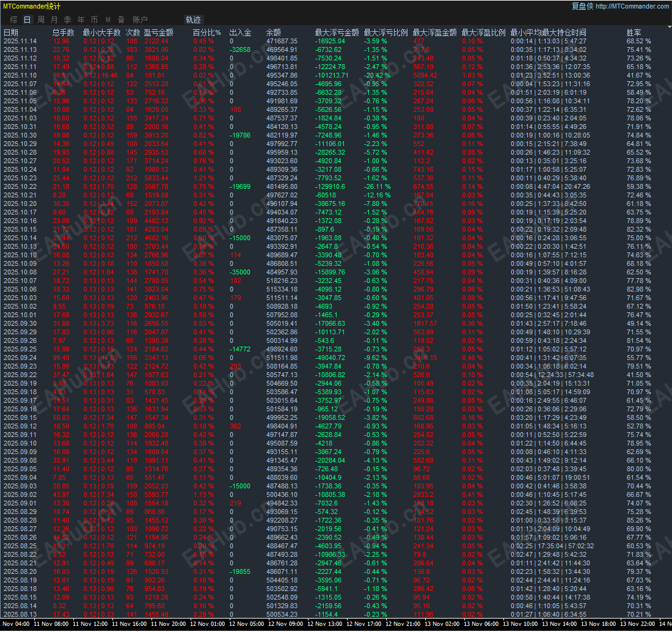Click the 轨迹 track button
Image resolution: width=672 pixels, height=632 pixels.
pyautogui.click(x=193, y=20)
